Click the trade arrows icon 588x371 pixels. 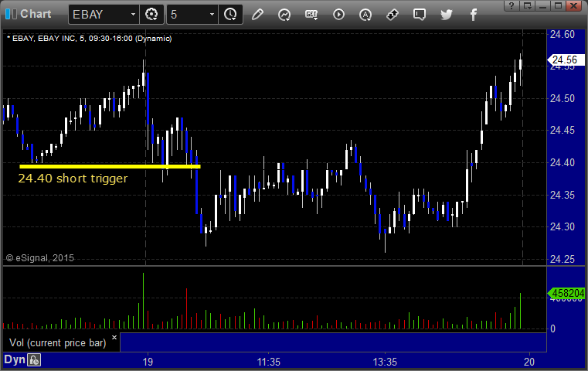pyautogui.click(x=393, y=15)
